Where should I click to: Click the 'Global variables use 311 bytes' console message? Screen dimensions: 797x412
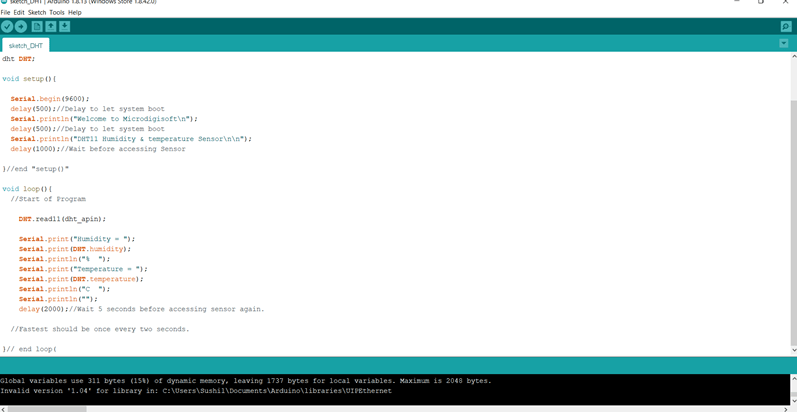tap(246, 381)
